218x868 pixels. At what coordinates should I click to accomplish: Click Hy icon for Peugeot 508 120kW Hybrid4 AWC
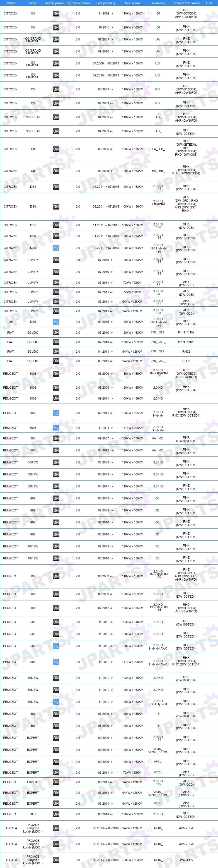[56, 646]
